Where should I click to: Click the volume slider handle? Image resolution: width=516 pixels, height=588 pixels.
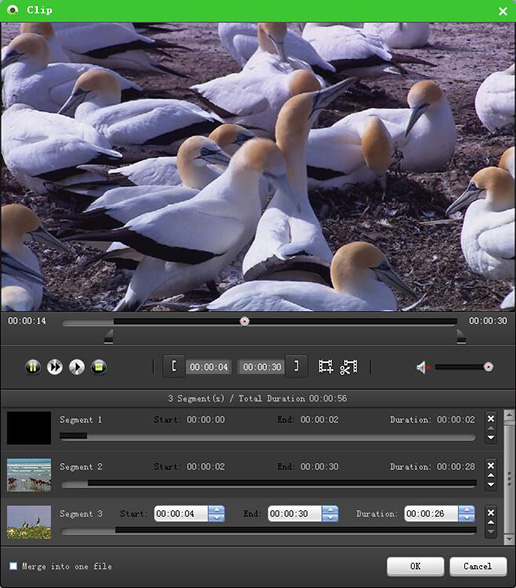(x=488, y=367)
